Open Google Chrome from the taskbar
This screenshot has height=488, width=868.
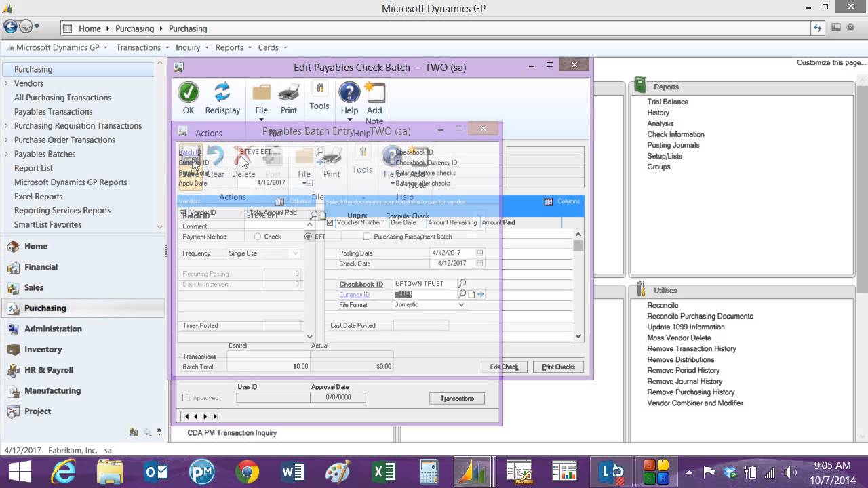click(248, 472)
